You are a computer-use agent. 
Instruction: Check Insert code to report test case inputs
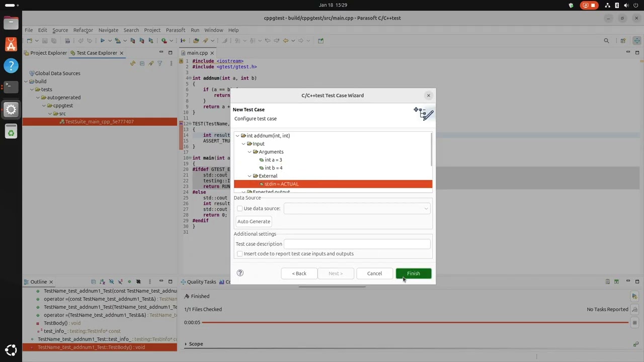(240, 254)
